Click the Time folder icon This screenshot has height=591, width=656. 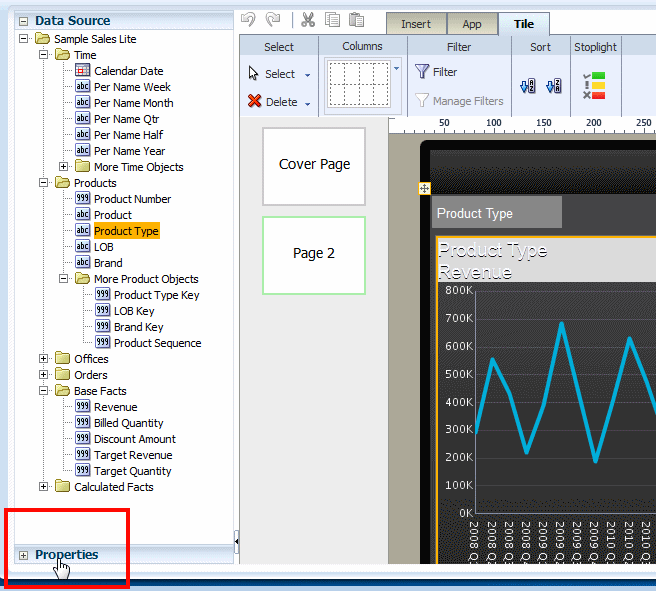pos(62,54)
